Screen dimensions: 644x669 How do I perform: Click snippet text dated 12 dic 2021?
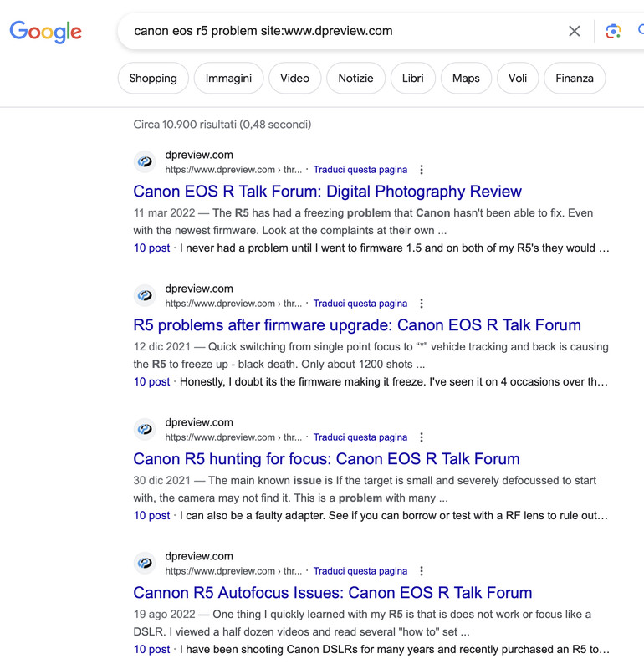pos(371,355)
